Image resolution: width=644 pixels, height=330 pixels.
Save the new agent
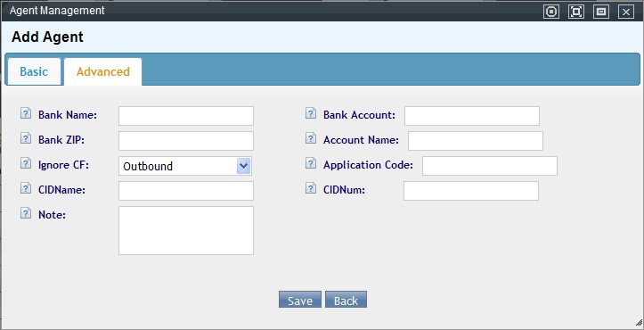pyautogui.click(x=300, y=300)
